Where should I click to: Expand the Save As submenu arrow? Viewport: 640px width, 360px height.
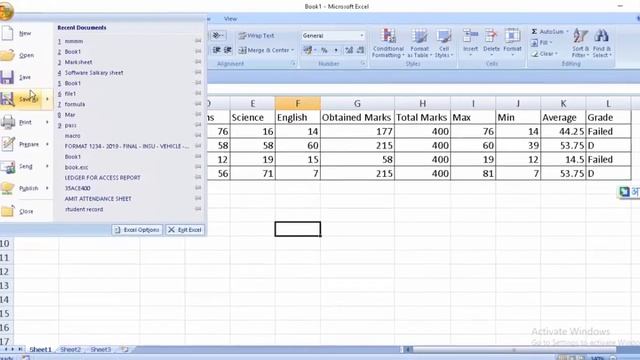47,99
